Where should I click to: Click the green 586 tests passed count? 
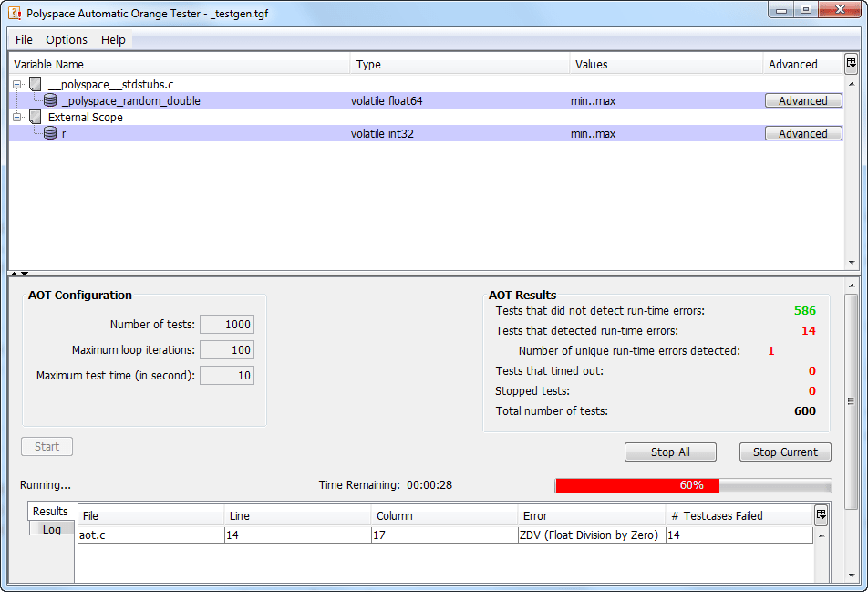(x=805, y=311)
